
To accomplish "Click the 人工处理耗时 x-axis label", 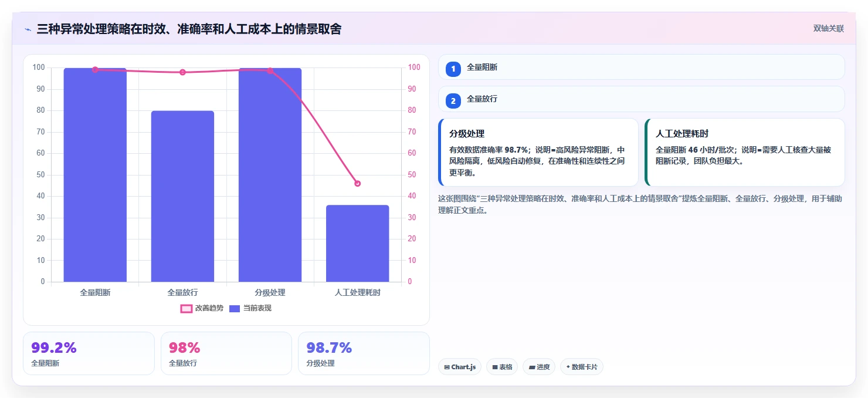I will point(357,292).
